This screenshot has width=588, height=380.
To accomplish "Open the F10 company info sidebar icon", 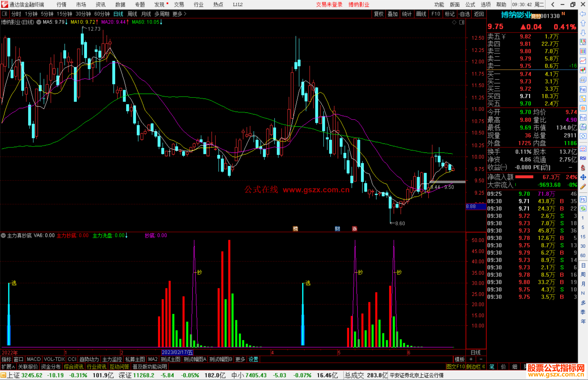I will 583,89.
